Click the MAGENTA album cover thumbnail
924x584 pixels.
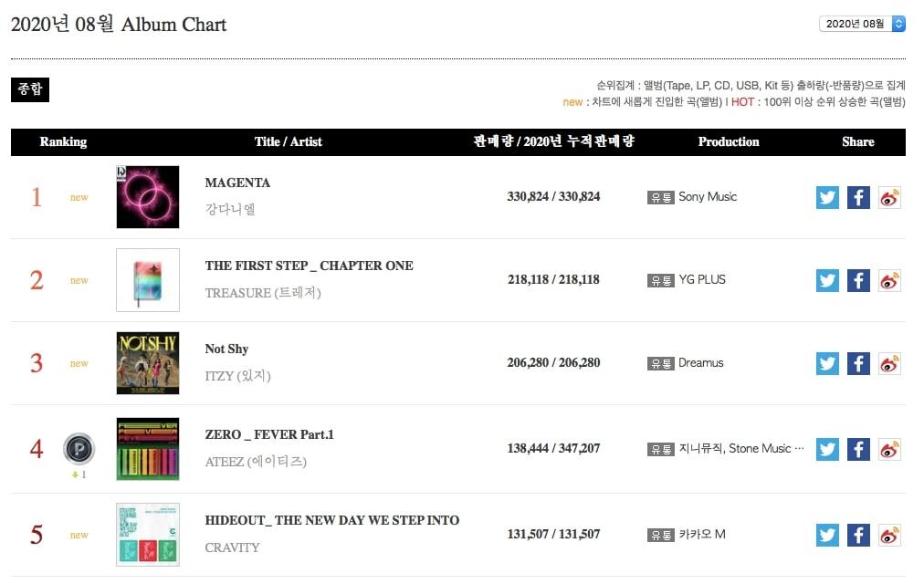pos(148,197)
